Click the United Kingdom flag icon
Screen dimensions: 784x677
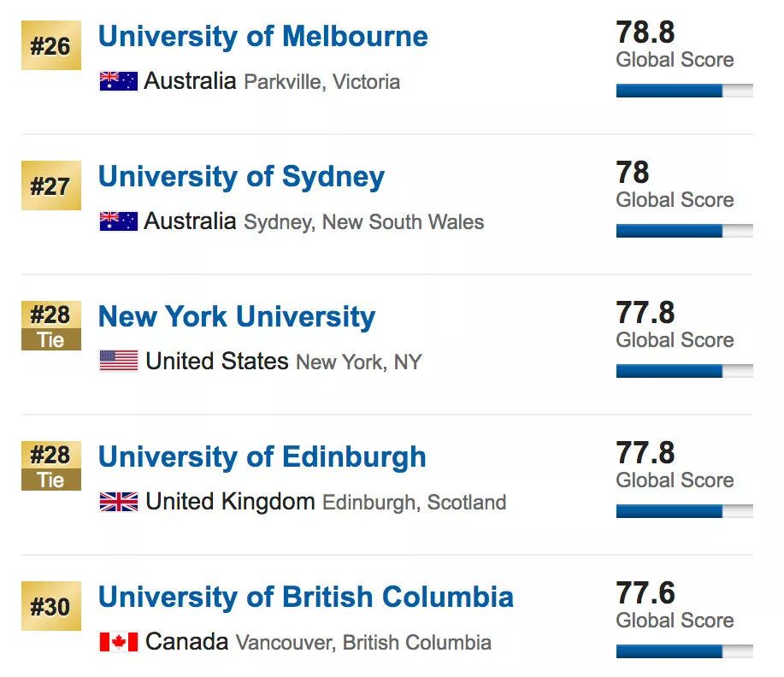pyautogui.click(x=119, y=502)
